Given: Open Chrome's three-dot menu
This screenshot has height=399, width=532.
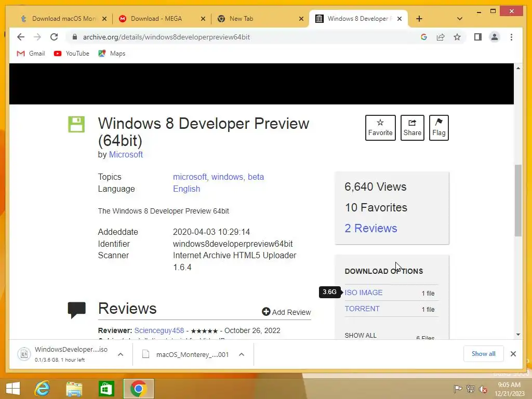Looking at the screenshot, I should point(511,37).
